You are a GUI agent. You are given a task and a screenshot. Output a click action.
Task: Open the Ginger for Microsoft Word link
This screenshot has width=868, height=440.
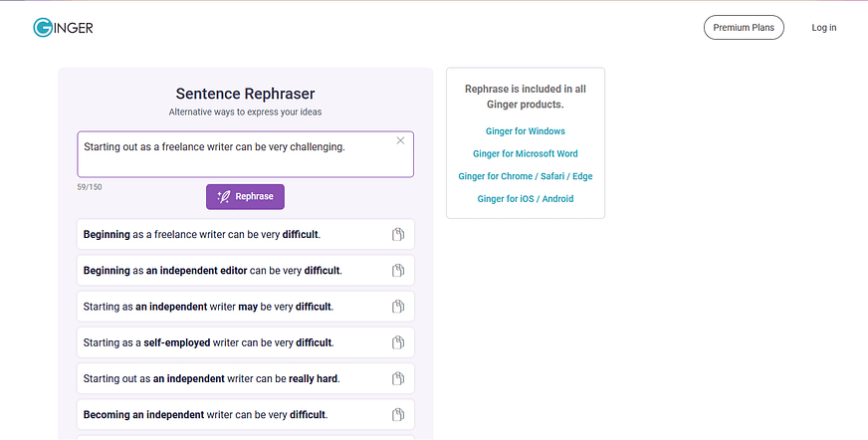point(526,154)
